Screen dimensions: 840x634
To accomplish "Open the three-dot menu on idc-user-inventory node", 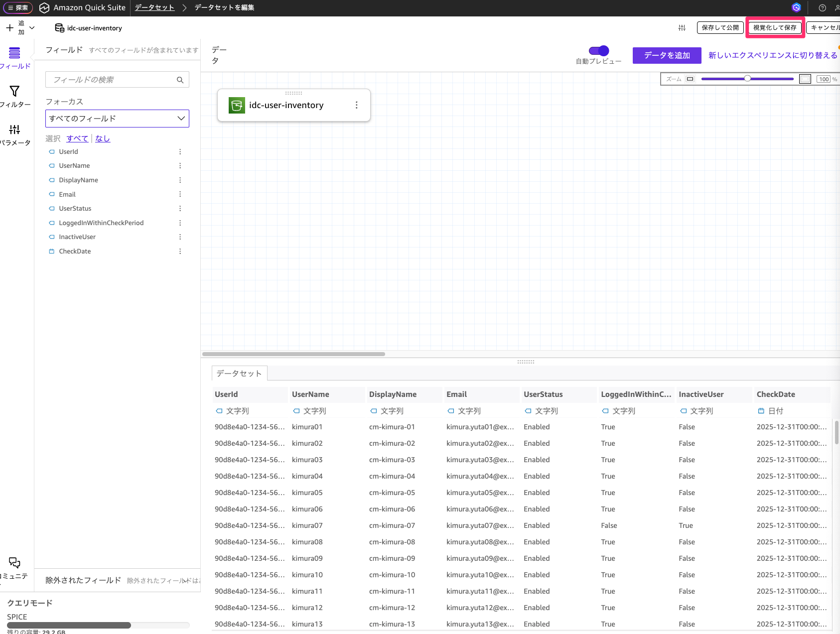I will 356,105.
